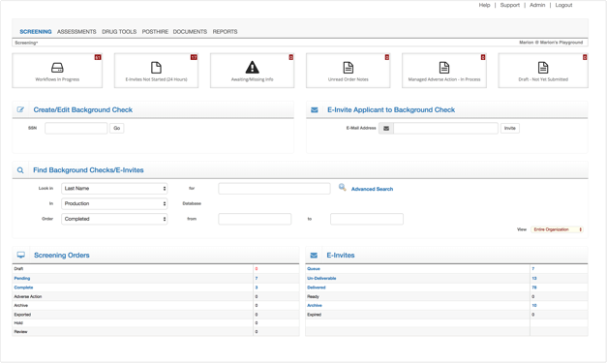This screenshot has width=607, height=364.
Task: Focus the E-Mail Address input field
Action: pyautogui.click(x=445, y=128)
